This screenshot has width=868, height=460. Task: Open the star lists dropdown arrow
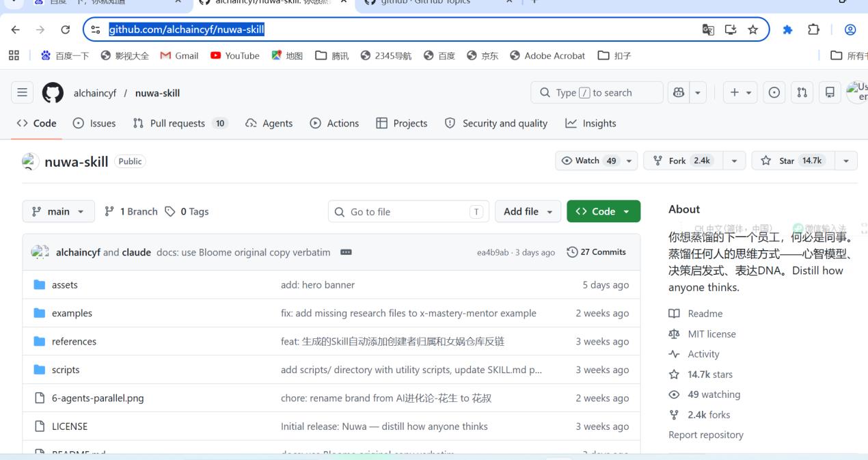[x=847, y=161]
